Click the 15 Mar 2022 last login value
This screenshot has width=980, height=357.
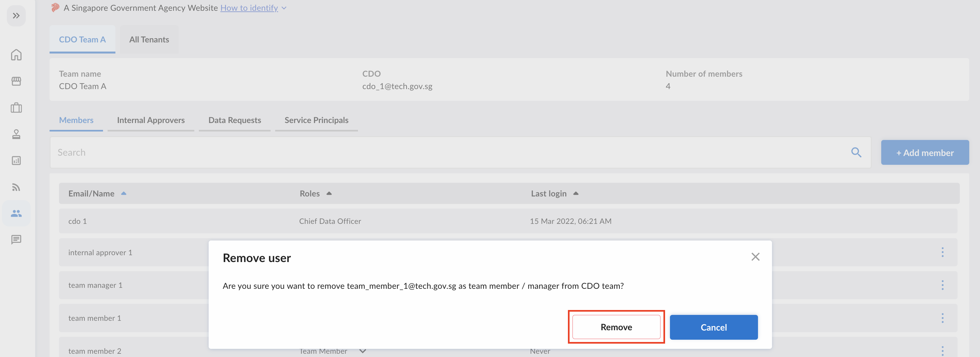tap(571, 221)
